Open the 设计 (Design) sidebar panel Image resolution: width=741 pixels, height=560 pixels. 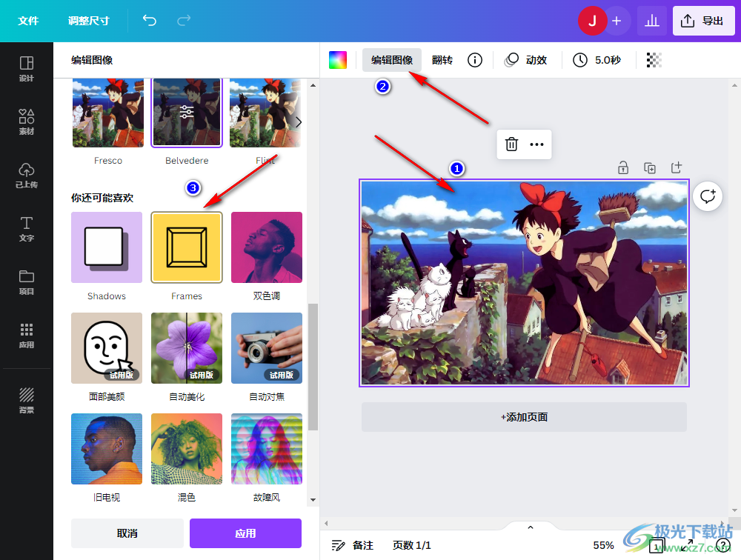pyautogui.click(x=27, y=69)
